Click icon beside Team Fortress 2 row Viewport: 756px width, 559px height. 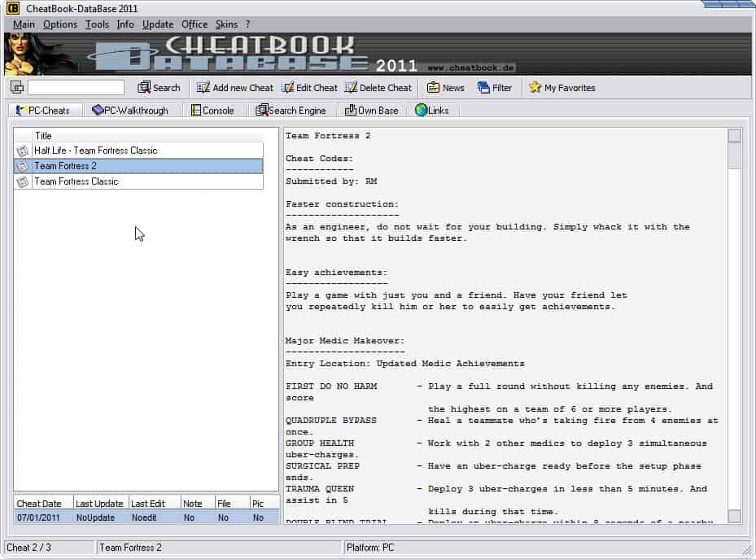[x=22, y=166]
